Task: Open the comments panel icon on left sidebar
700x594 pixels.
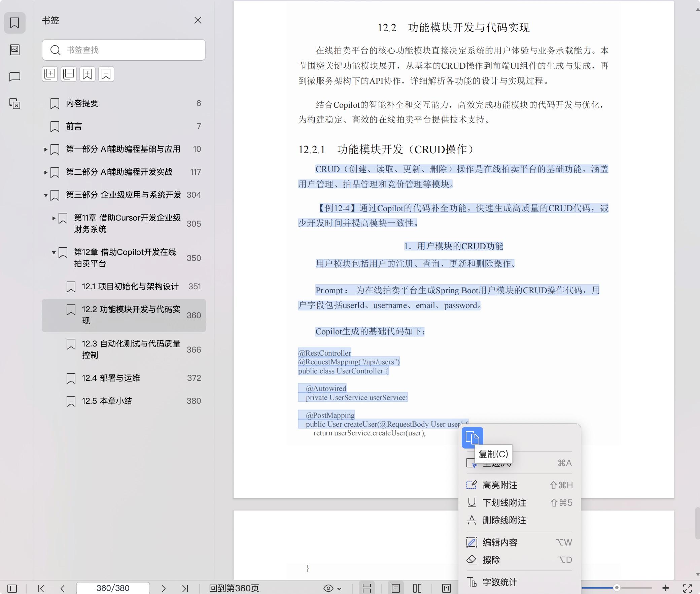Action: [15, 77]
